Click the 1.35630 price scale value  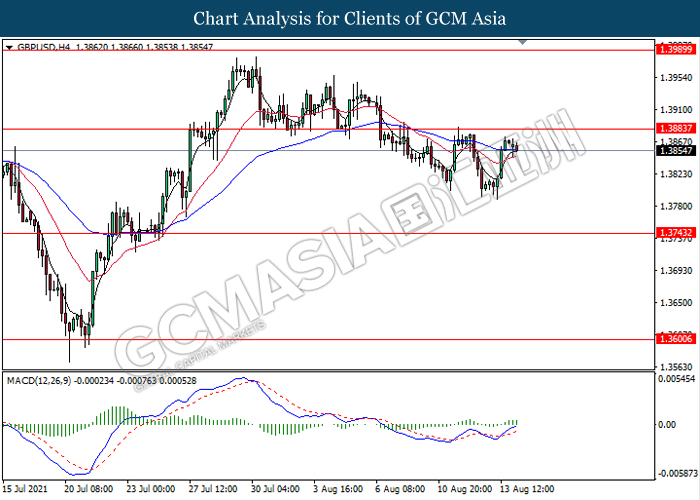pyautogui.click(x=676, y=367)
